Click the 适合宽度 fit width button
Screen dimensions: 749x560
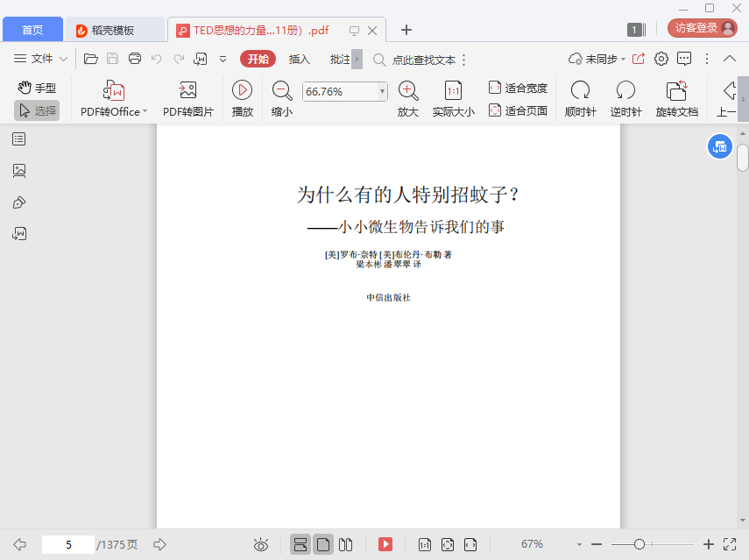click(518, 88)
